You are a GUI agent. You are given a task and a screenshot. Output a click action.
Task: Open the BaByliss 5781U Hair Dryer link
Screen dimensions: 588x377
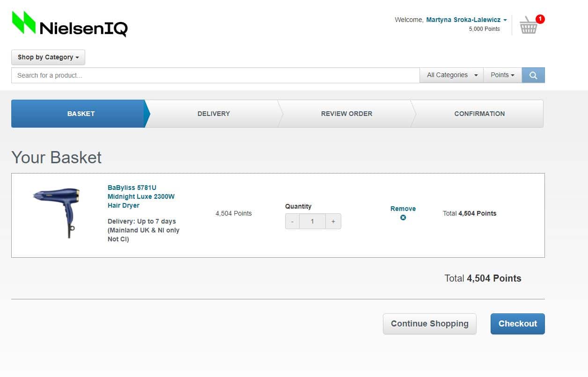(x=141, y=196)
